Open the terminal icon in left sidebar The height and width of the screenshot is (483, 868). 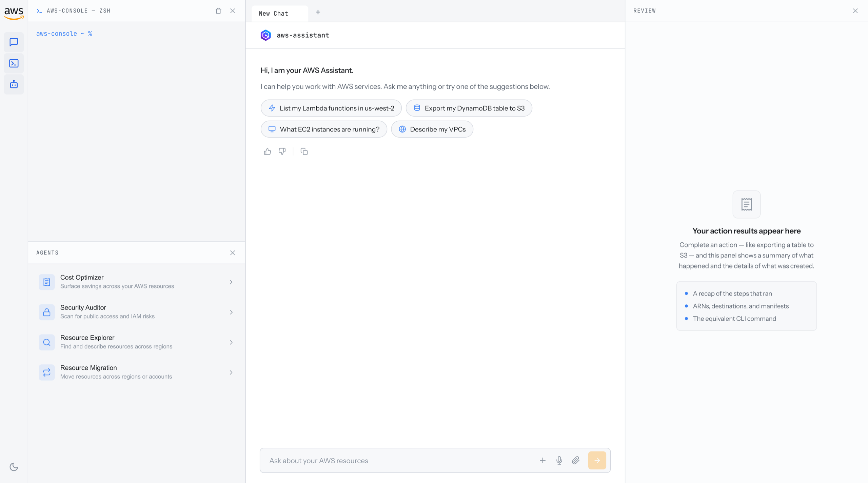14,63
